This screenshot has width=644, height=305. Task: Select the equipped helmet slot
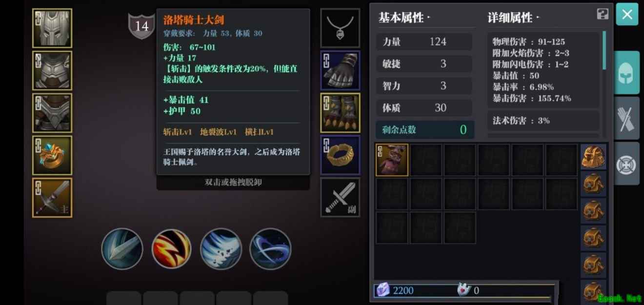[52, 28]
